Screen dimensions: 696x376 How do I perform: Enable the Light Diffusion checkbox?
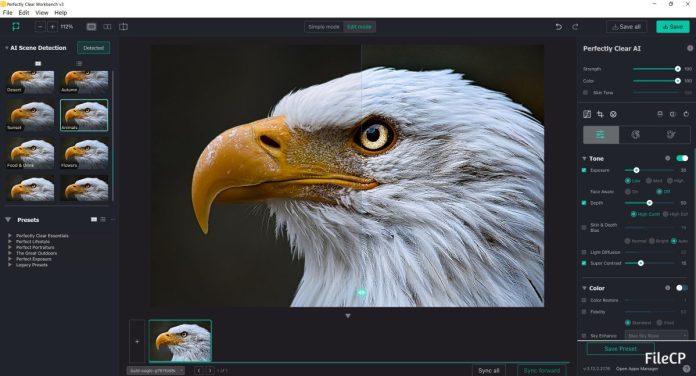[x=584, y=252]
